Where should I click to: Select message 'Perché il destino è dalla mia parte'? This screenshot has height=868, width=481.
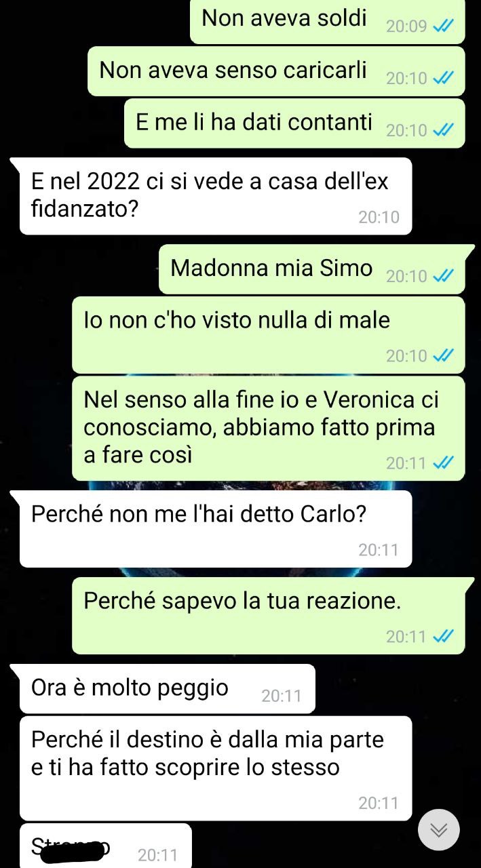point(215,768)
